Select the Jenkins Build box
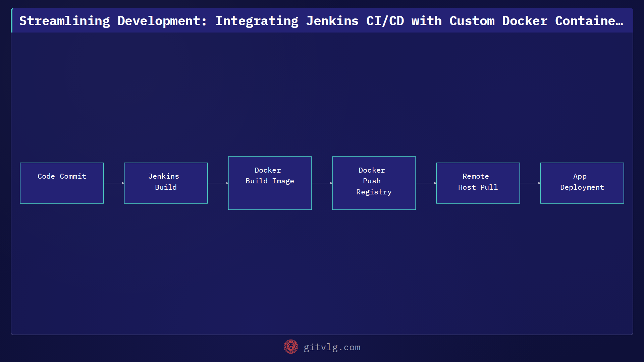 pos(166,183)
